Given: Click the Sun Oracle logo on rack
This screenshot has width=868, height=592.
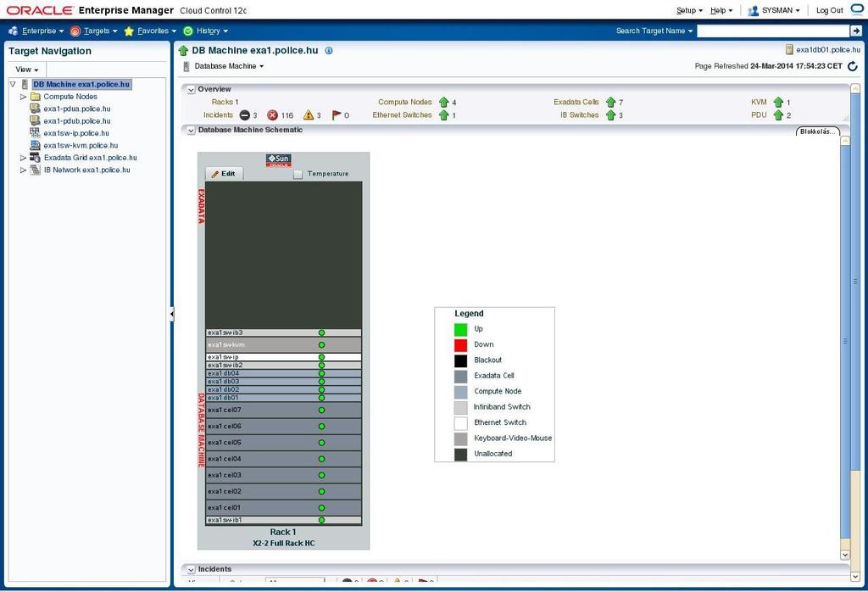Looking at the screenshot, I should click(x=278, y=160).
